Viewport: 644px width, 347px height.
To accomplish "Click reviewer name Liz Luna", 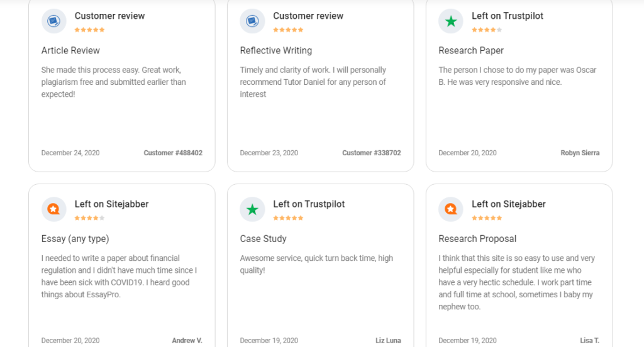I will [x=388, y=341].
